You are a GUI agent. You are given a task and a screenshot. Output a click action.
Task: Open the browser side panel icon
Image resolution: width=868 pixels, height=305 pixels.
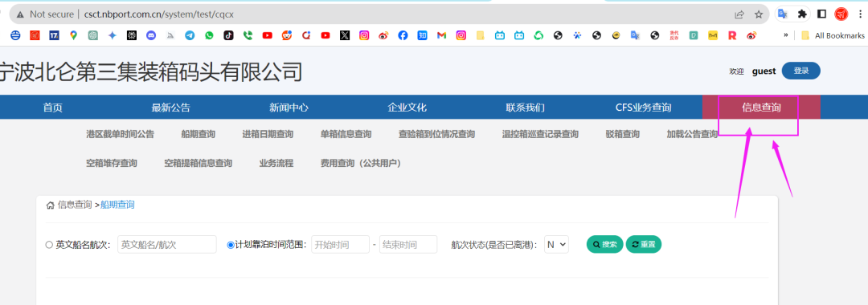[821, 14]
